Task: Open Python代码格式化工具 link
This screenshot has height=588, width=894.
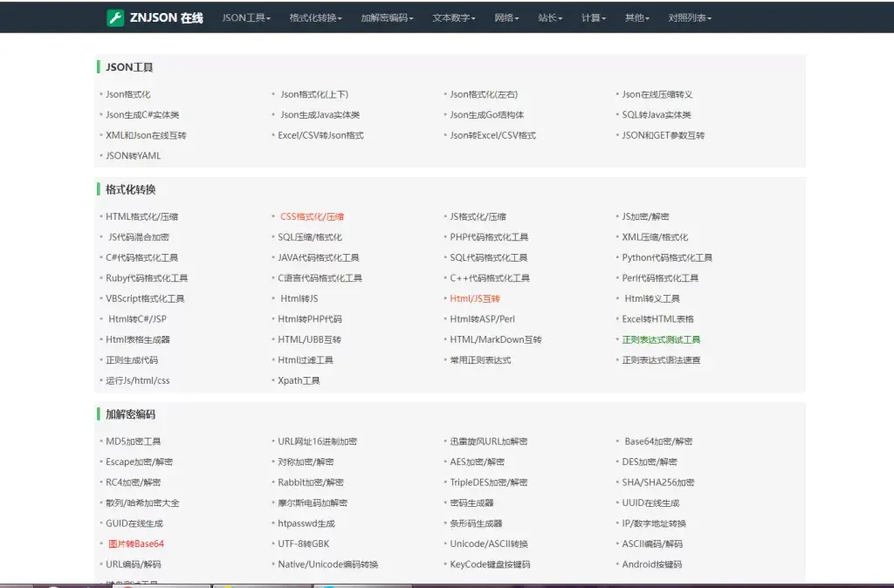Action: point(667,257)
